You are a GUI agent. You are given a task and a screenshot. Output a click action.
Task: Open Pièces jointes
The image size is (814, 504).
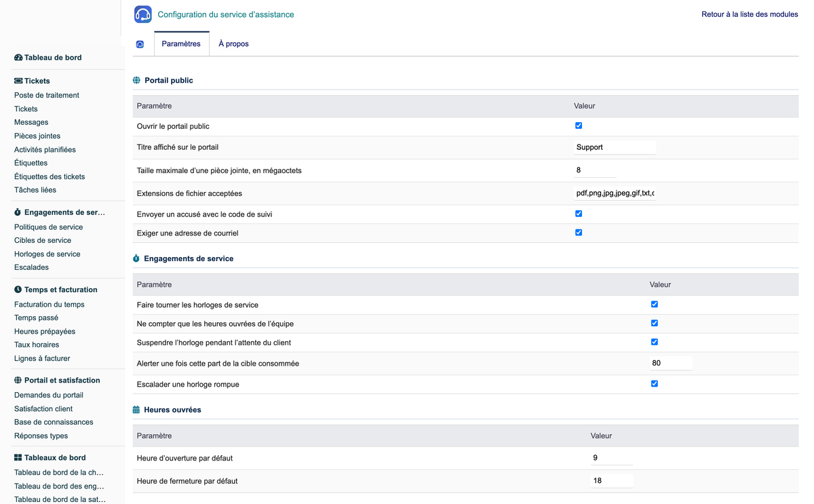point(37,136)
